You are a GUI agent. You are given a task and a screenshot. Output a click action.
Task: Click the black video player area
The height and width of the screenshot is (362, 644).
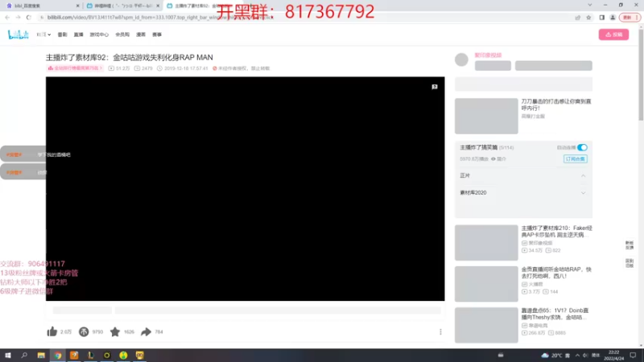[x=246, y=189]
